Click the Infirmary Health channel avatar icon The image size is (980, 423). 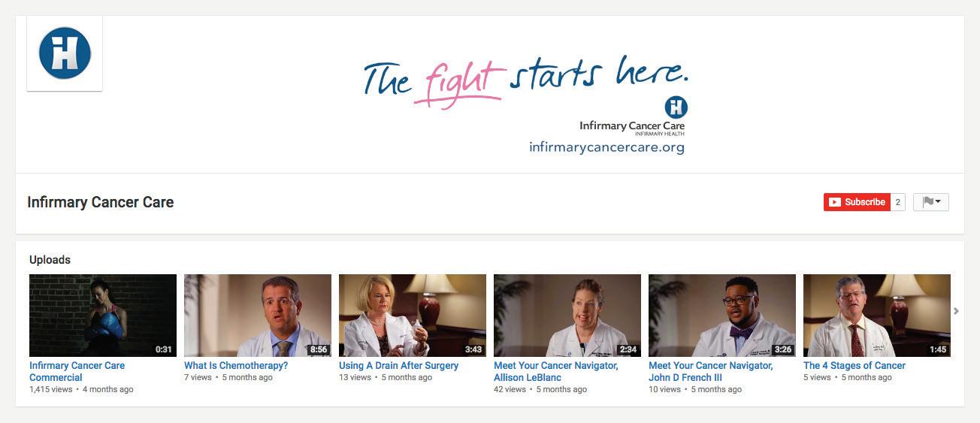click(65, 53)
